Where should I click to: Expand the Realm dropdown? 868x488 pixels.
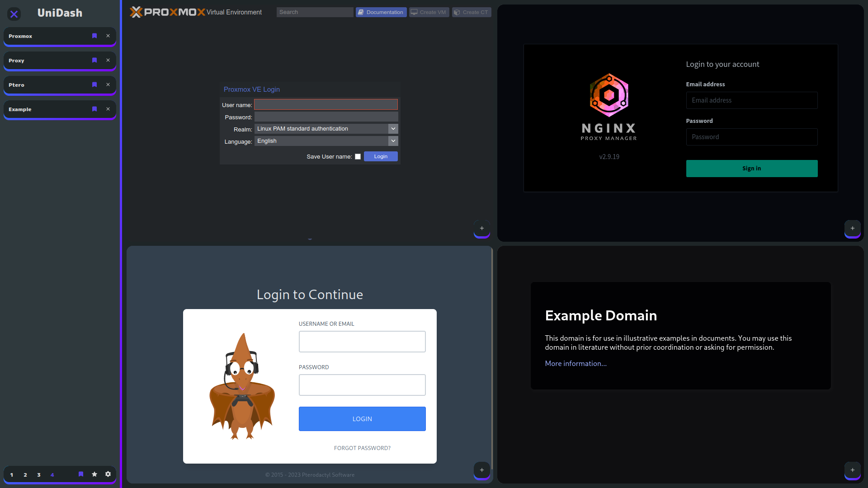(x=393, y=129)
